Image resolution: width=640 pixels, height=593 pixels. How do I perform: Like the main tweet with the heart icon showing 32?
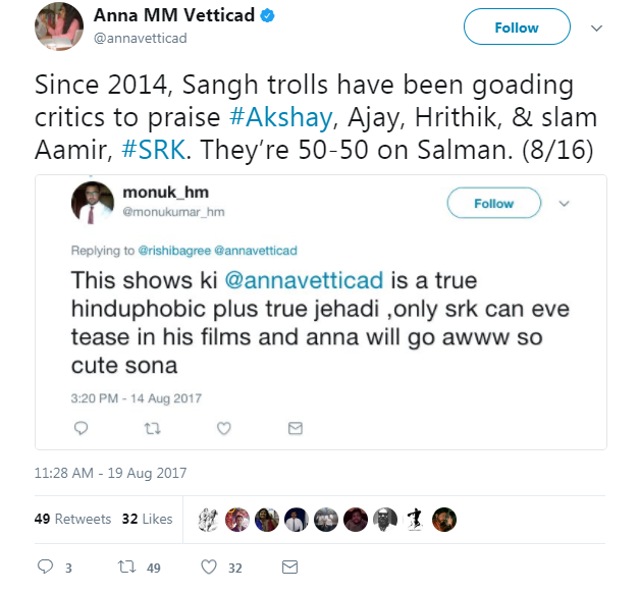(x=209, y=567)
